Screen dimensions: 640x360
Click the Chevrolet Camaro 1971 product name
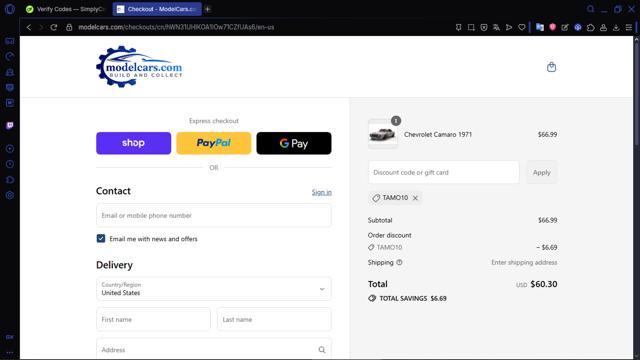coord(438,134)
